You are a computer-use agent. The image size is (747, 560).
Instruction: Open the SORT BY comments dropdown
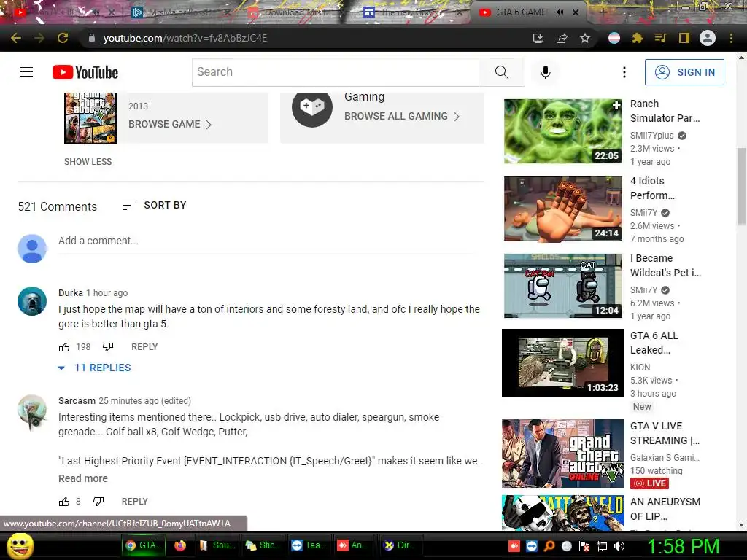[x=154, y=205]
